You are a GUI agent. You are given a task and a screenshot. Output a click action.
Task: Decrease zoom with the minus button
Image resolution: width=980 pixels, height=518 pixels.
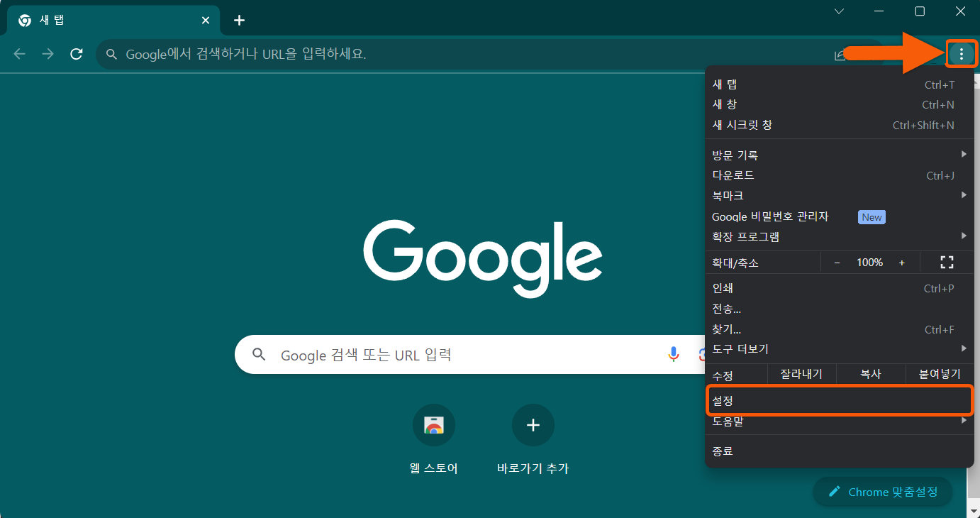point(837,263)
